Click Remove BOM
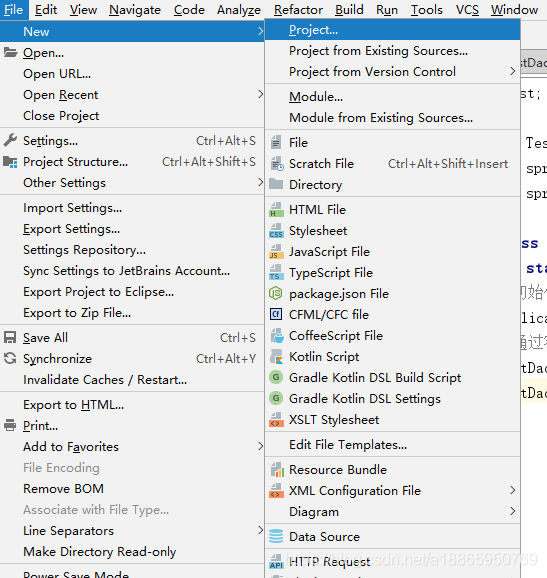 click(x=132, y=489)
